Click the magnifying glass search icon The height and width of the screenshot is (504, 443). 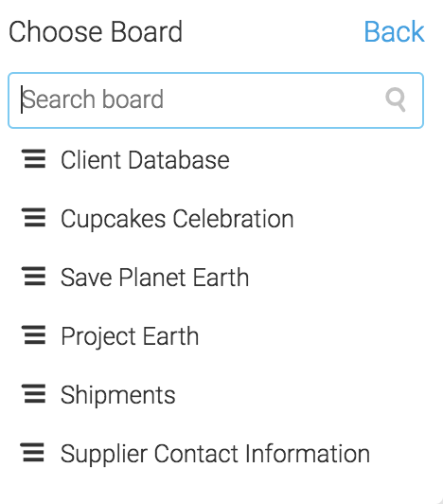coord(396,99)
